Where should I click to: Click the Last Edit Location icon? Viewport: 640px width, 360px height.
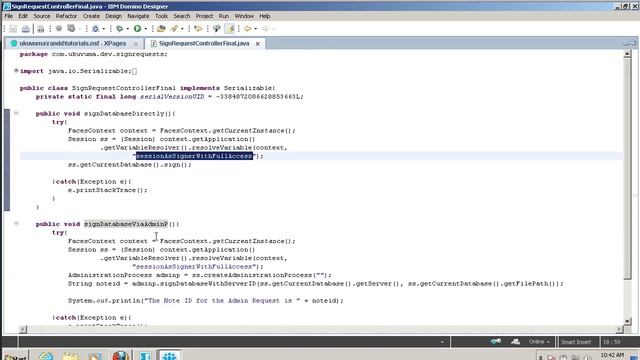click(x=198, y=29)
